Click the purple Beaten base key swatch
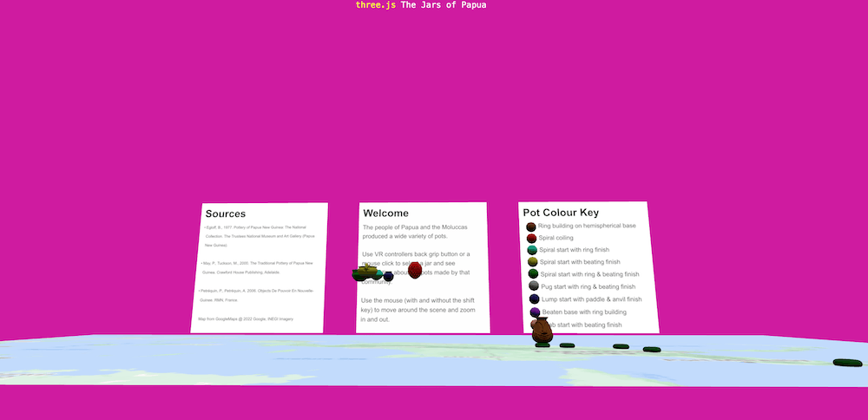Image resolution: width=868 pixels, height=420 pixels. click(x=535, y=312)
